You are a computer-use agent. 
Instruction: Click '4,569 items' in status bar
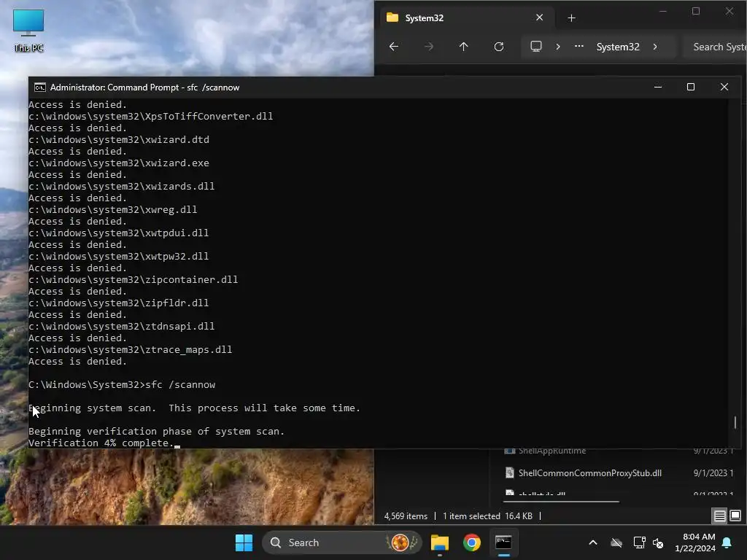pos(406,516)
